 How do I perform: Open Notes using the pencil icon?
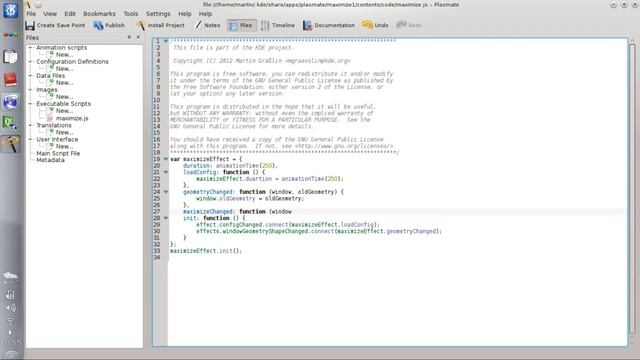(198, 25)
